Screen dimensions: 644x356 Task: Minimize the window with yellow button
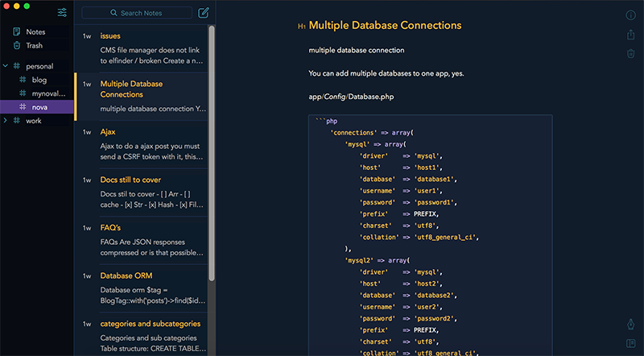coord(16,6)
